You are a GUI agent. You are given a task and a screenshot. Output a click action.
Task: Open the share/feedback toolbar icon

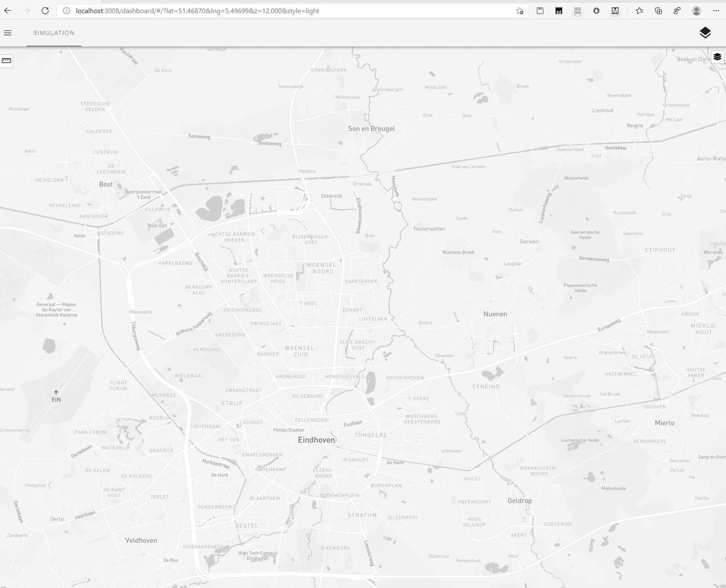coord(677,11)
